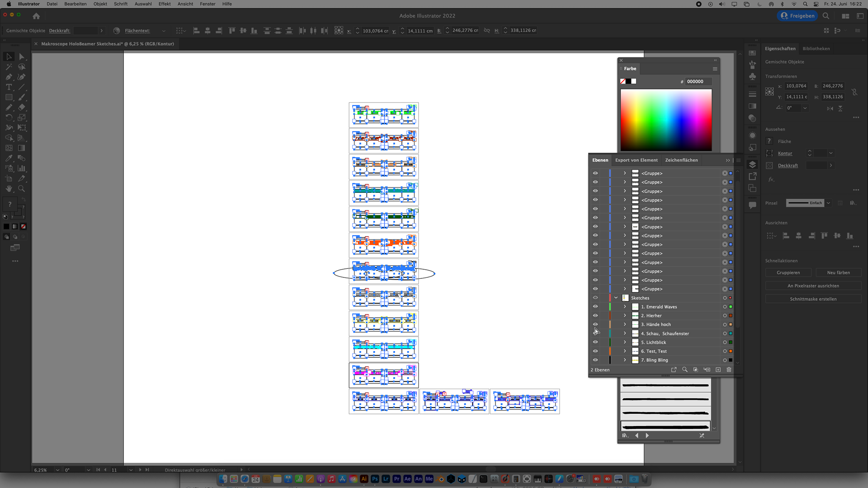Switch to the Zeichenflächen tab
The width and height of the screenshot is (868, 488).
click(681, 160)
